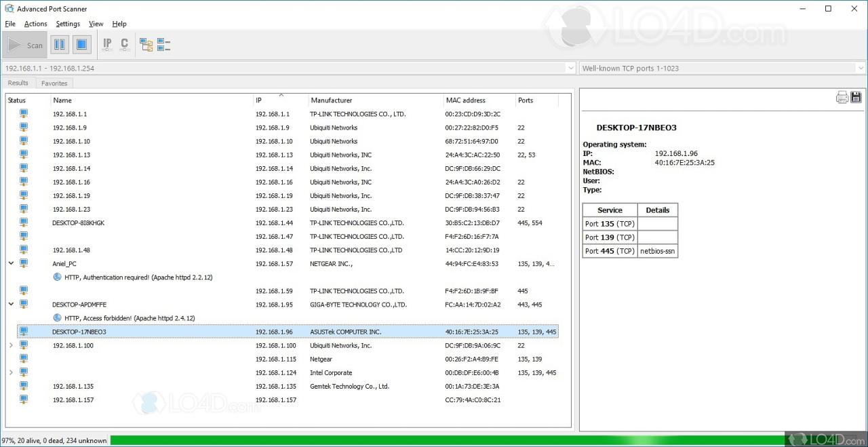868x447 pixels.
Task: Expand the 192.168.1.124 Intel Corporate row
Action: (11, 372)
